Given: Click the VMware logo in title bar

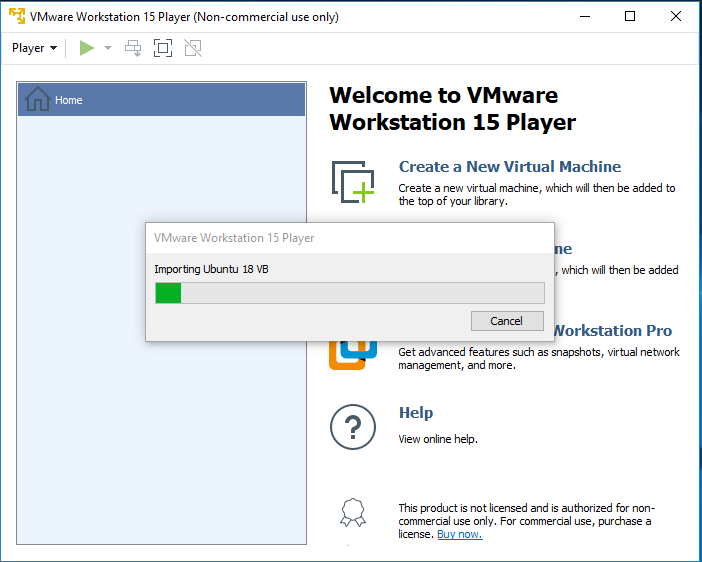Looking at the screenshot, I should coord(17,16).
